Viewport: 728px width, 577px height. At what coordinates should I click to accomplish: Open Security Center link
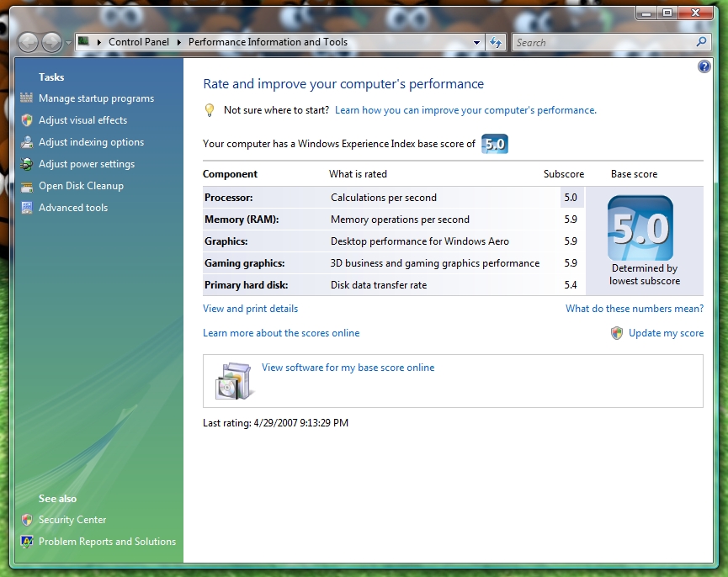72,520
